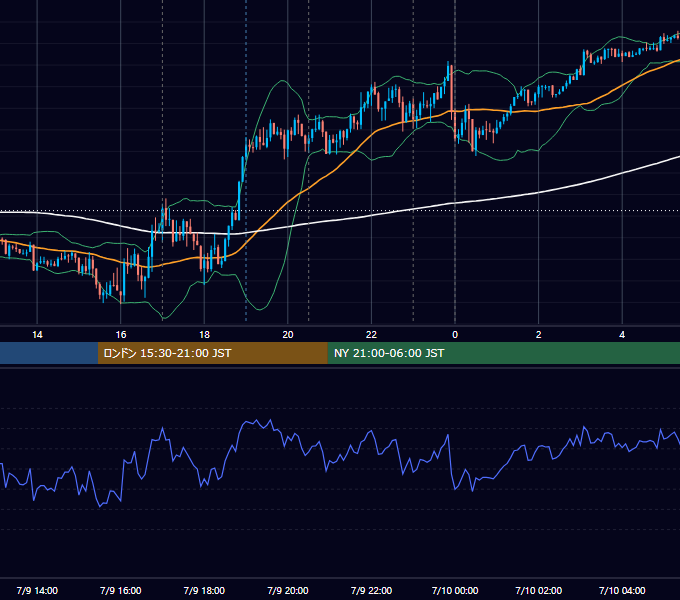Select the 22 hour axis label
The width and height of the screenshot is (680, 600).
[371, 335]
